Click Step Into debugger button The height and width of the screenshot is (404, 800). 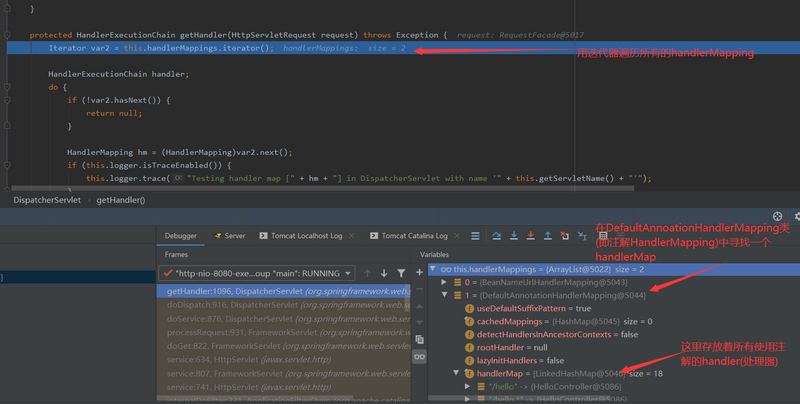(514, 236)
